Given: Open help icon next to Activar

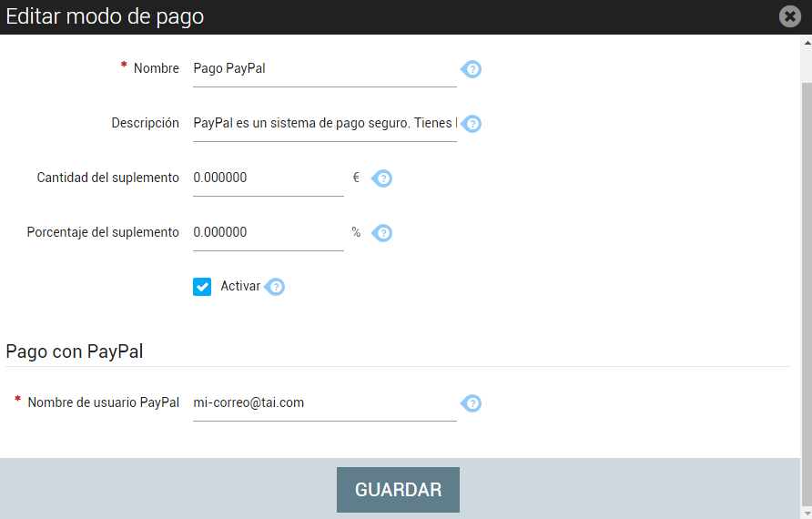Looking at the screenshot, I should point(275,287).
